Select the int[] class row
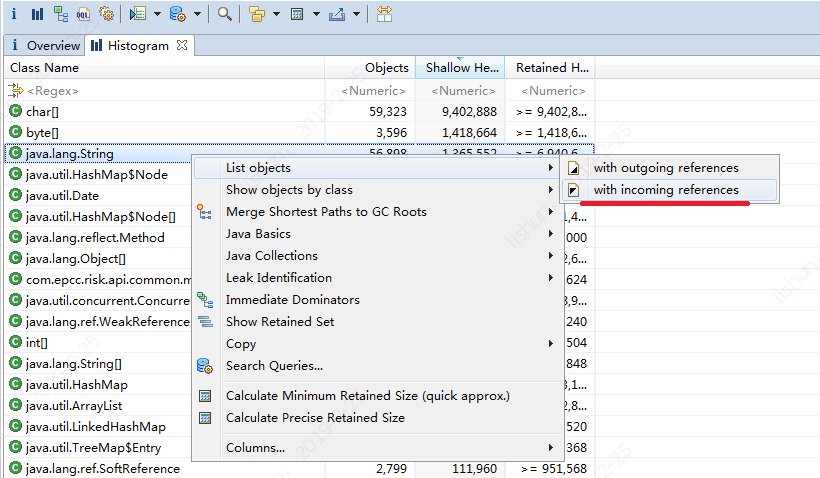This screenshot has height=478, width=820. tap(98, 343)
